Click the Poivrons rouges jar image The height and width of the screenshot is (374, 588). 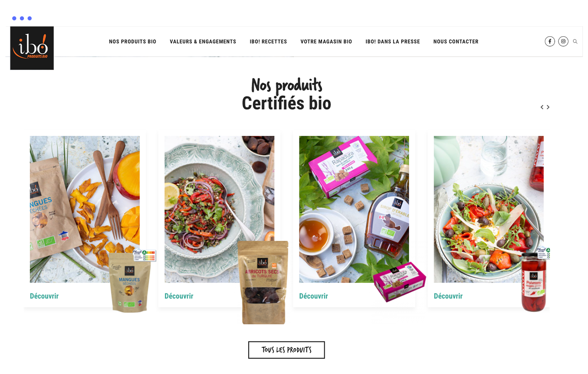pos(534,282)
